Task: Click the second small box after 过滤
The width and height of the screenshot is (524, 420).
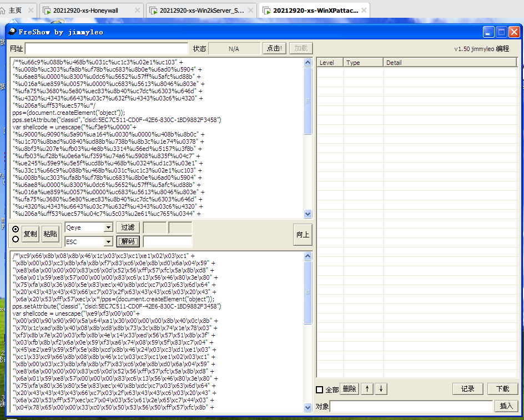Action: (x=180, y=227)
